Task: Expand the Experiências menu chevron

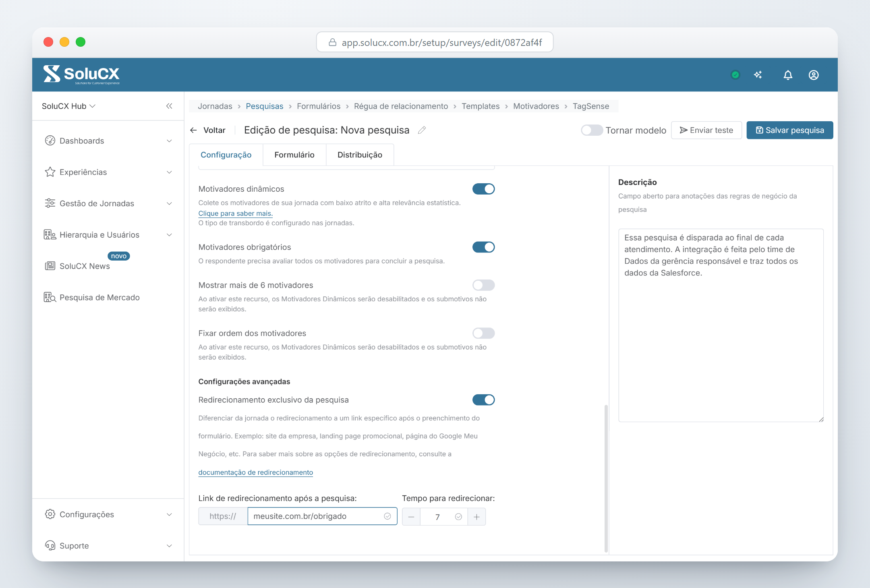Action: 169,172
